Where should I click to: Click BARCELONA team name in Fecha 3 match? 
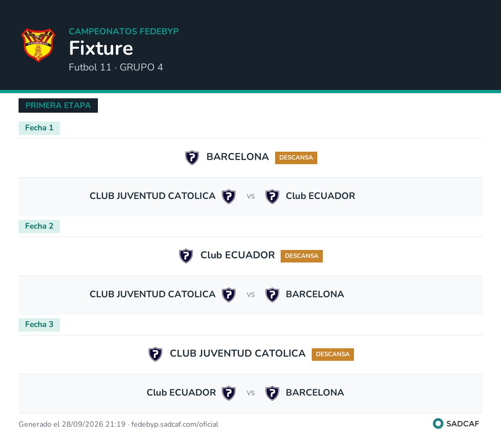tap(315, 392)
